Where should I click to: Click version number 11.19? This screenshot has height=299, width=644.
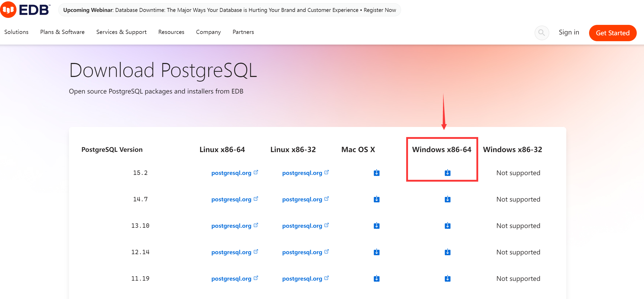point(140,279)
